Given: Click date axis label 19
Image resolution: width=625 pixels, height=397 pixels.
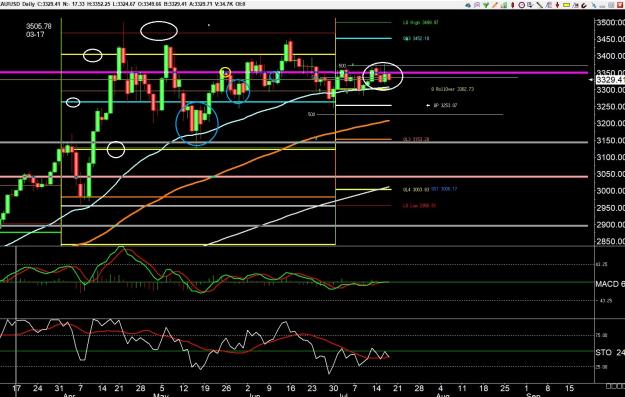Looking at the screenshot, I should [205, 388].
